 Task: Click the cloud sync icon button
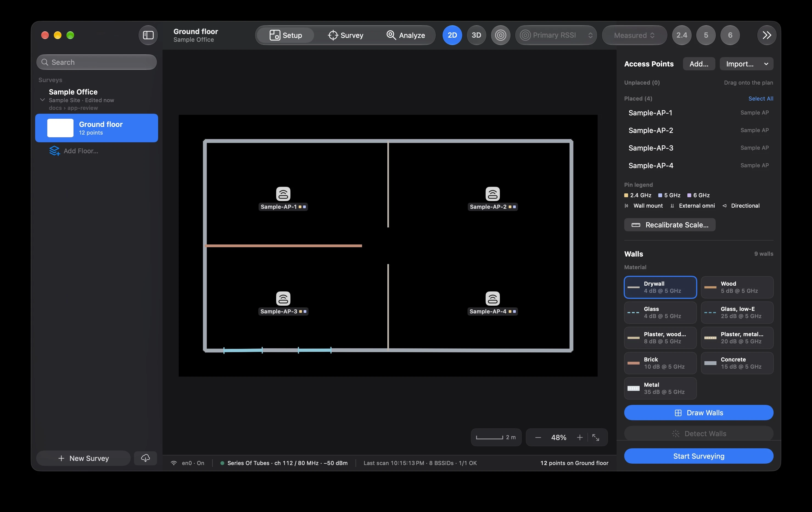tap(145, 458)
